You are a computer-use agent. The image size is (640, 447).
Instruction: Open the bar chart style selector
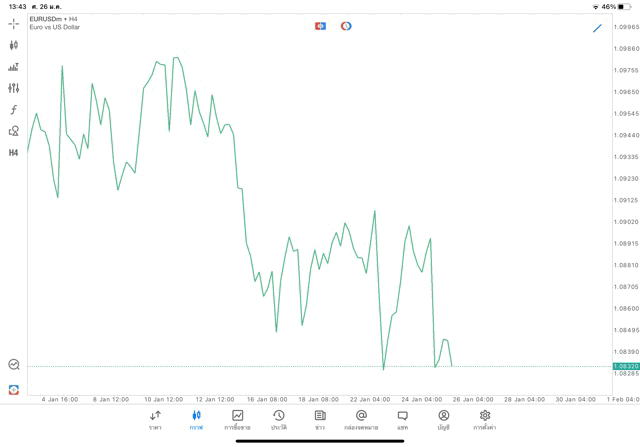(14, 67)
